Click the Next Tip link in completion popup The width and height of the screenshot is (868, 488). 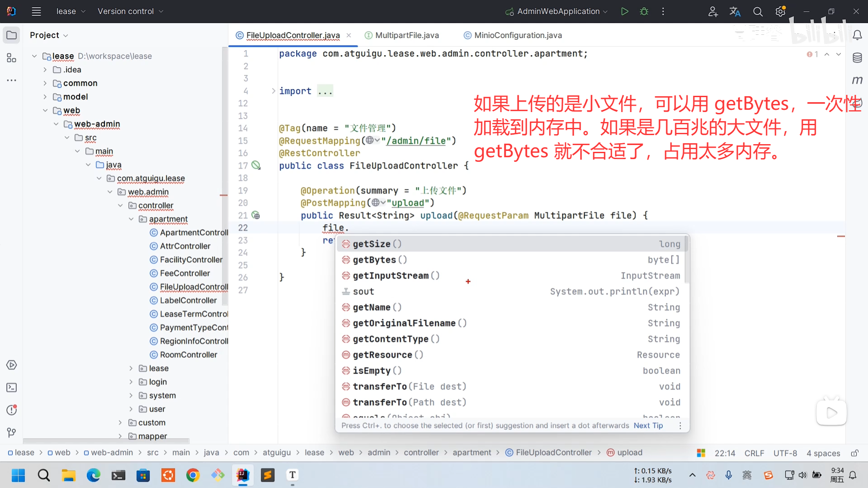(648, 425)
